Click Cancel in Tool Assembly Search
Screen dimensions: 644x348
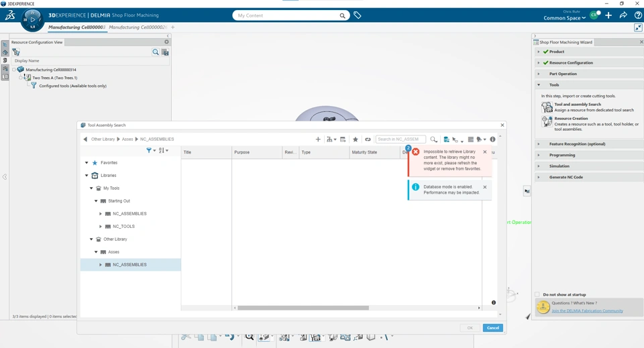(x=493, y=328)
